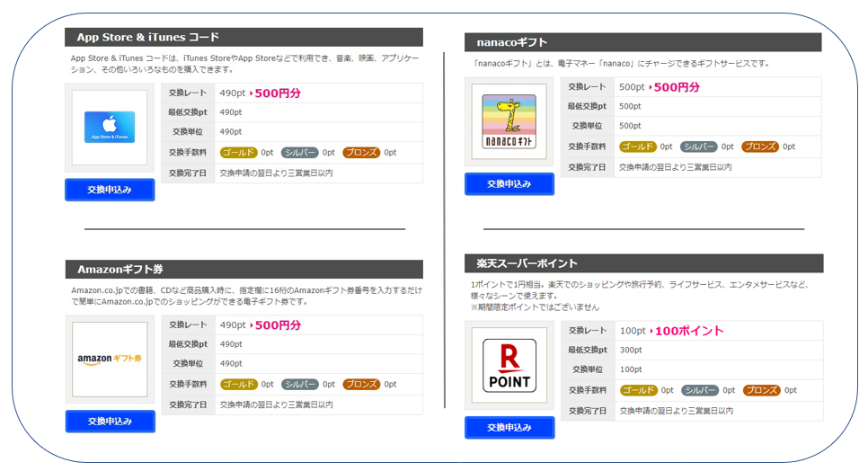Click the Amazon exchange completion date text
Screen dimensions: 868x471
click(277, 404)
